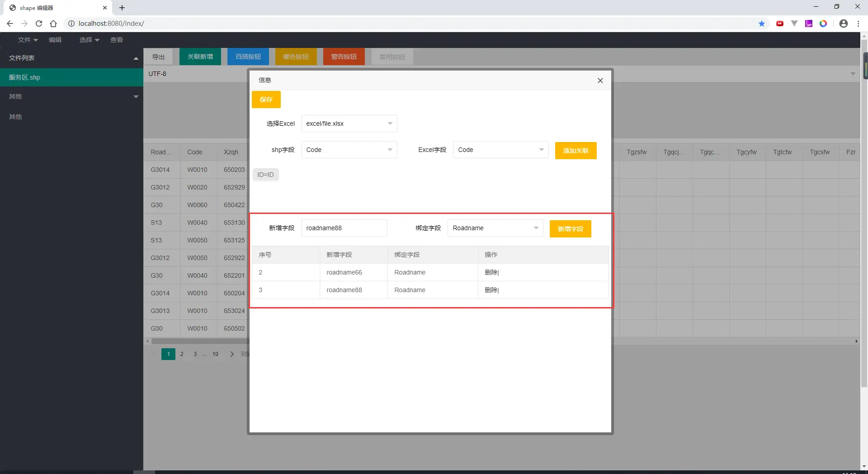868x474 pixels.
Task: View site information icon in address bar
Action: point(71,24)
